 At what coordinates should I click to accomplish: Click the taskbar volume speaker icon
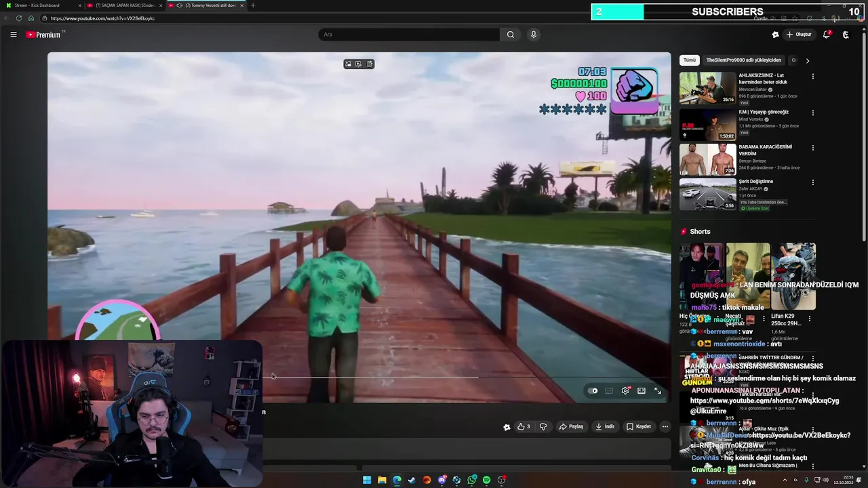825,480
